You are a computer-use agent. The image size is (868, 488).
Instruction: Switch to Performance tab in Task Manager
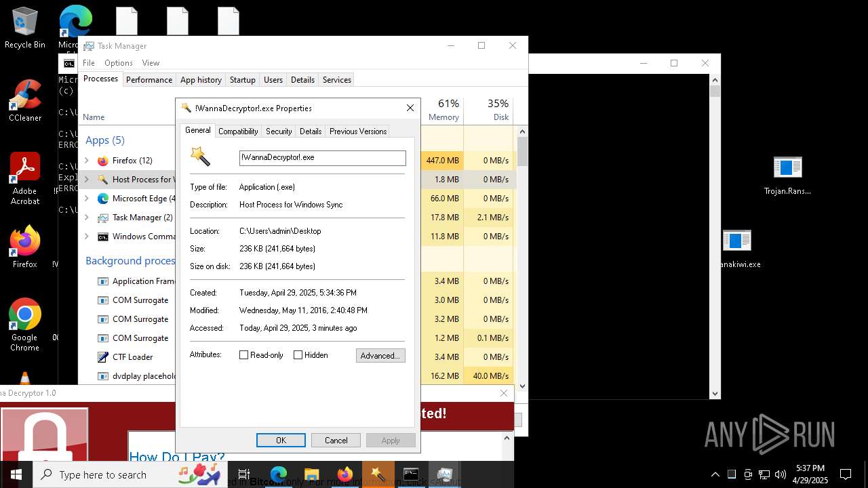149,80
